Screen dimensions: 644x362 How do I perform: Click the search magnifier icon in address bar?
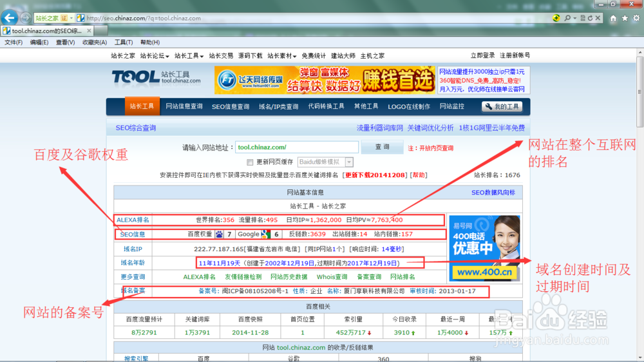(567, 18)
